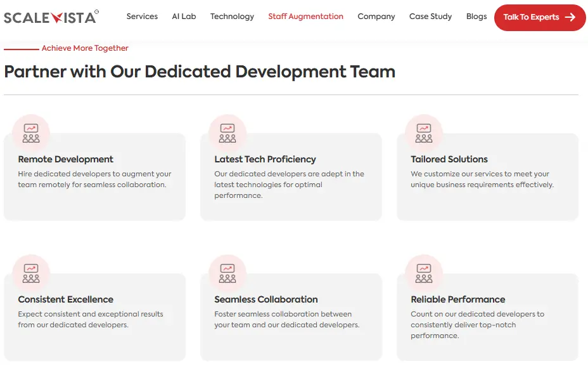Open the Company nav dropdown
Image resolution: width=588 pixels, height=366 pixels.
coord(376,16)
